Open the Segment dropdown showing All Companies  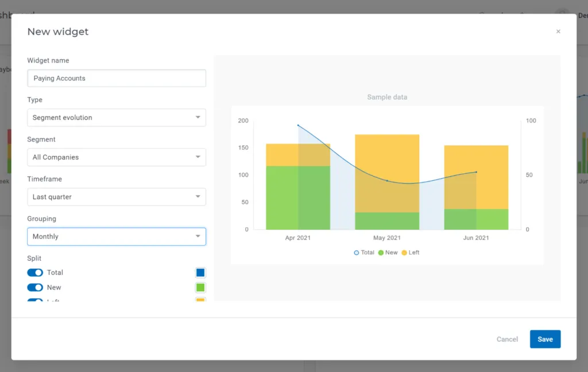coord(117,157)
